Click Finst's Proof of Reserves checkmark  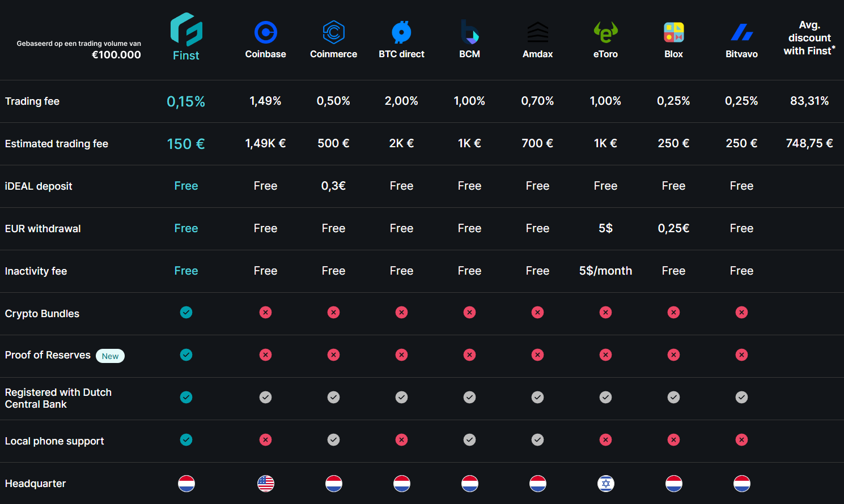(186, 354)
